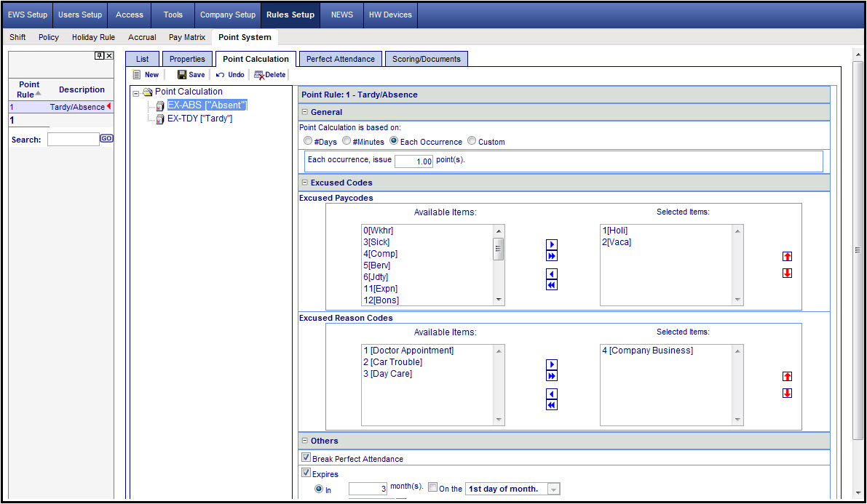Click the Save floppy disk icon
This screenshot has height=504, width=867.
click(182, 75)
